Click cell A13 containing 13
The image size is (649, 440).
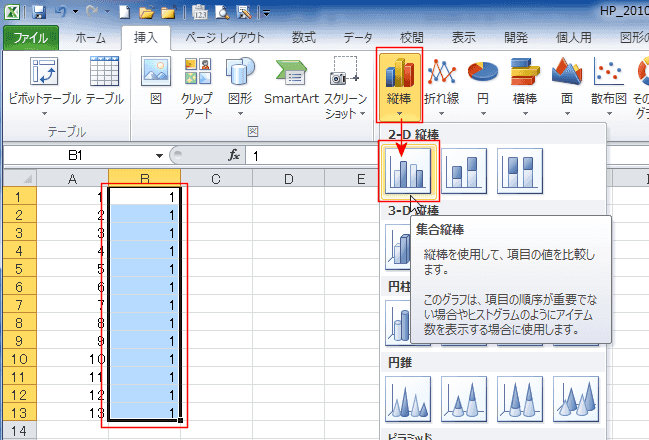[x=72, y=413]
